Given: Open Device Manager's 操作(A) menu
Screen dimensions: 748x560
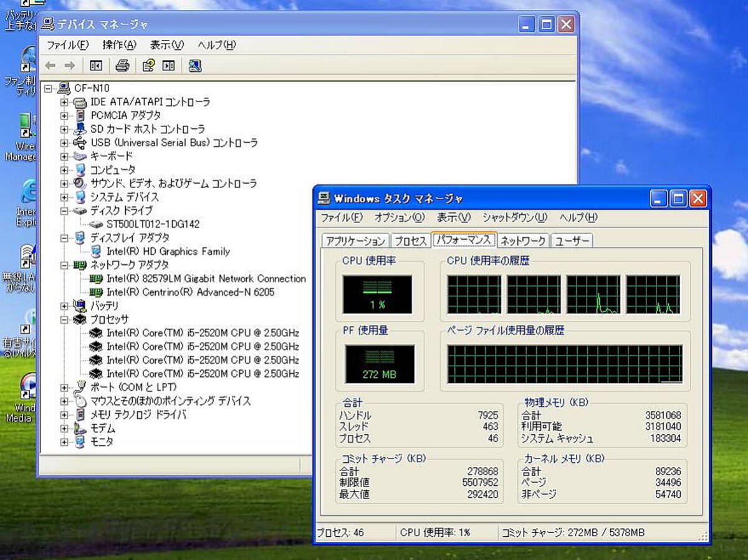Looking at the screenshot, I should pos(119,45).
